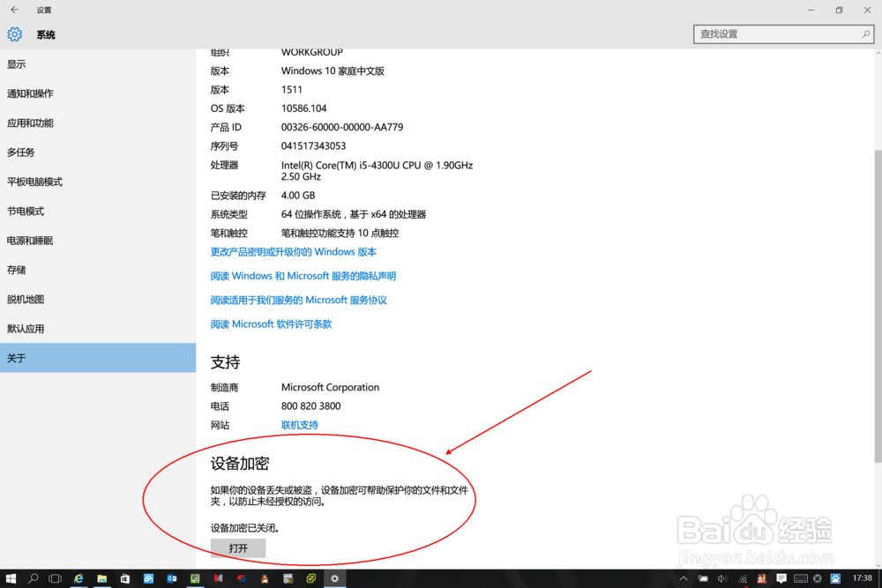Click the Baidu paw tray icon
882x588 pixels.
835,578
